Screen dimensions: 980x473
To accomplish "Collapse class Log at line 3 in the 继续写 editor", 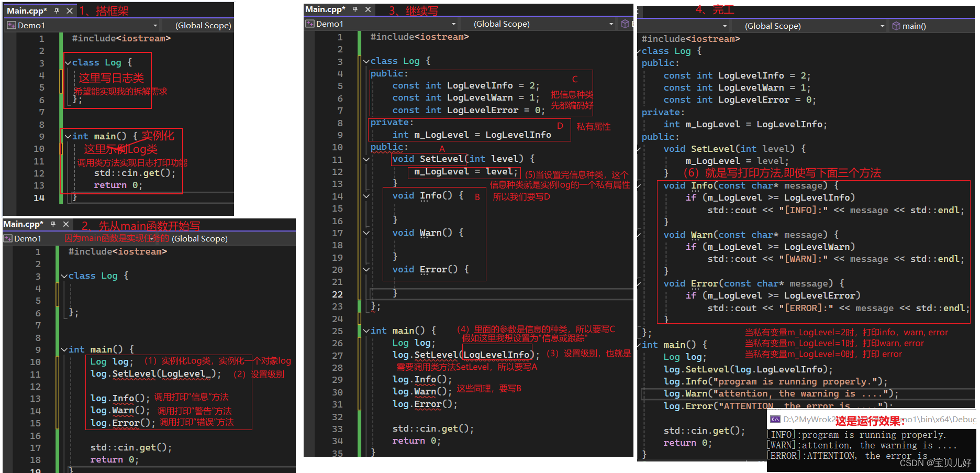I will click(366, 61).
